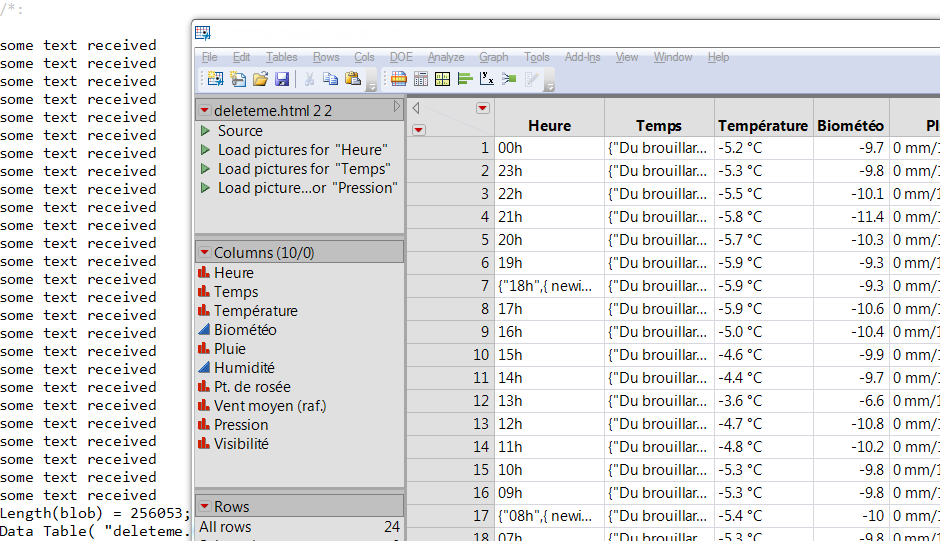Click the Copy icon in the toolbar
This screenshot has height=541, width=940.
point(330,79)
